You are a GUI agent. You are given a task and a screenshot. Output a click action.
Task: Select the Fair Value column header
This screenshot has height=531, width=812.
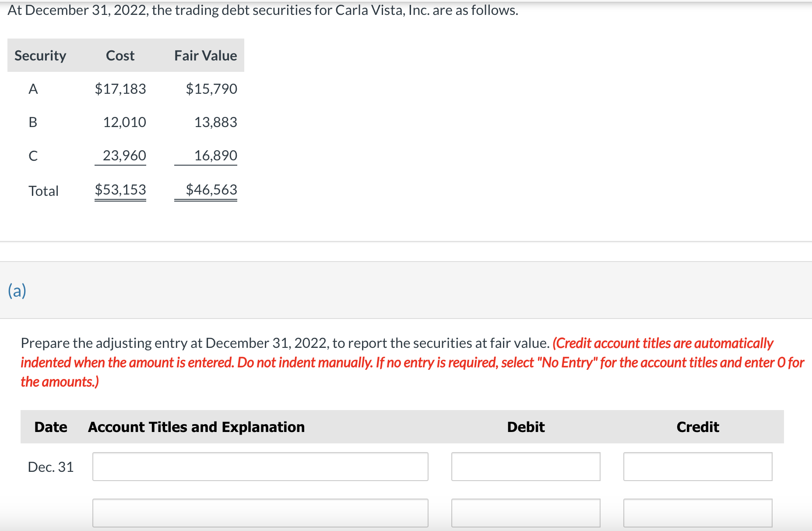(205, 55)
